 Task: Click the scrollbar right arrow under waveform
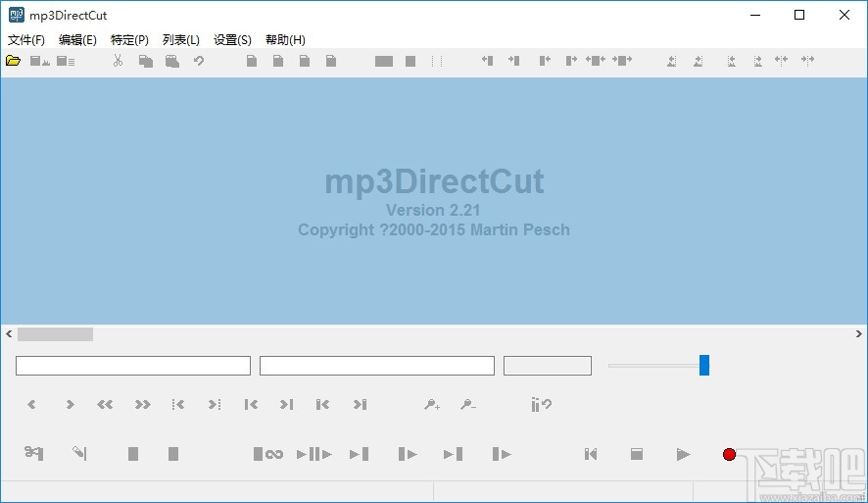[x=858, y=334]
